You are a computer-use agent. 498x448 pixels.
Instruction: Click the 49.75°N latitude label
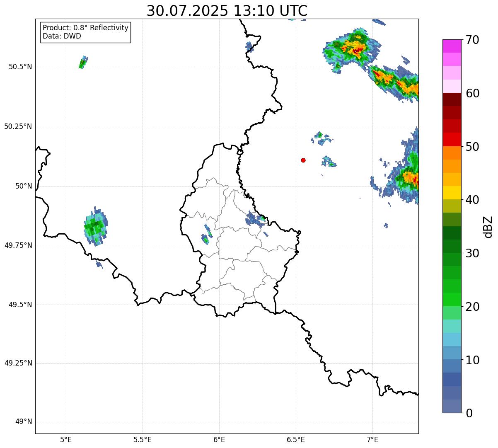click(18, 245)
